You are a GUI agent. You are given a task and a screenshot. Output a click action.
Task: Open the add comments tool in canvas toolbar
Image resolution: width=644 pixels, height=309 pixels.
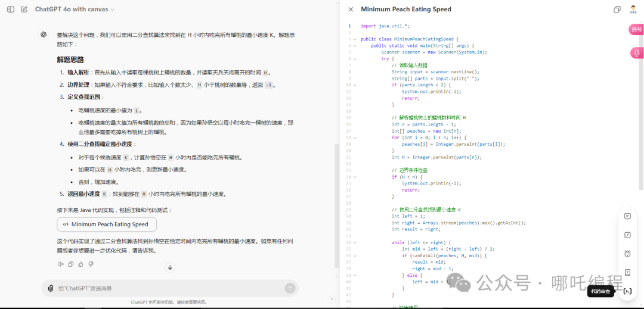(x=627, y=216)
